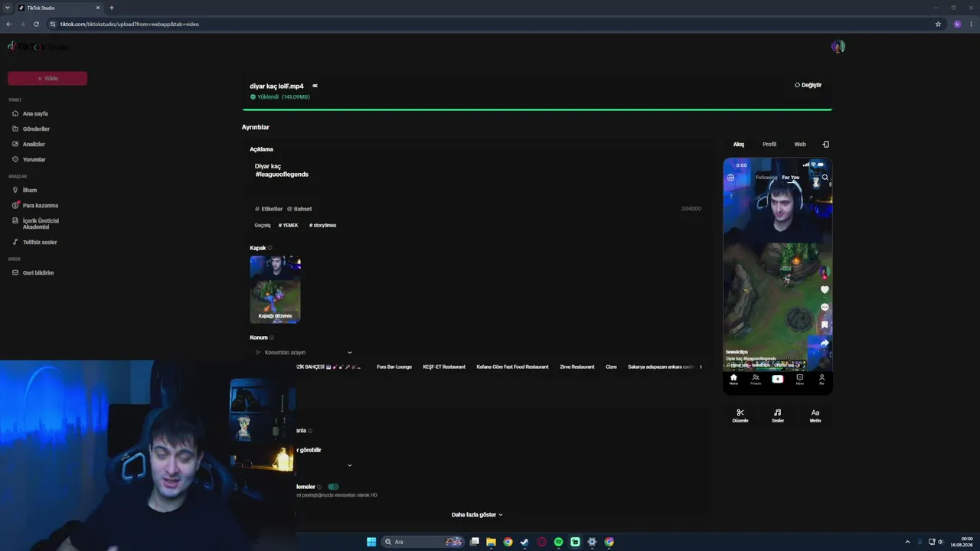Viewport: 980px width, 551px height.
Task: Open Geri bildirim feedback envelope icon
Action: [15, 272]
